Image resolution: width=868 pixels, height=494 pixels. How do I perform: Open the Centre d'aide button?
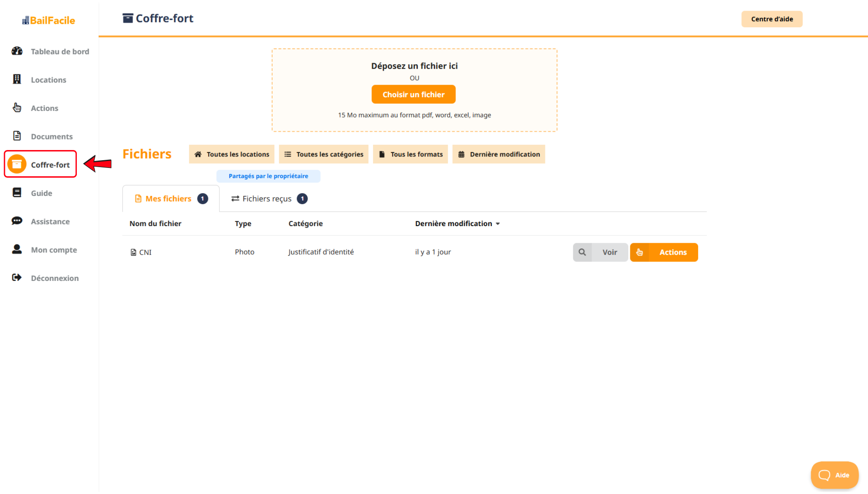pyautogui.click(x=772, y=19)
